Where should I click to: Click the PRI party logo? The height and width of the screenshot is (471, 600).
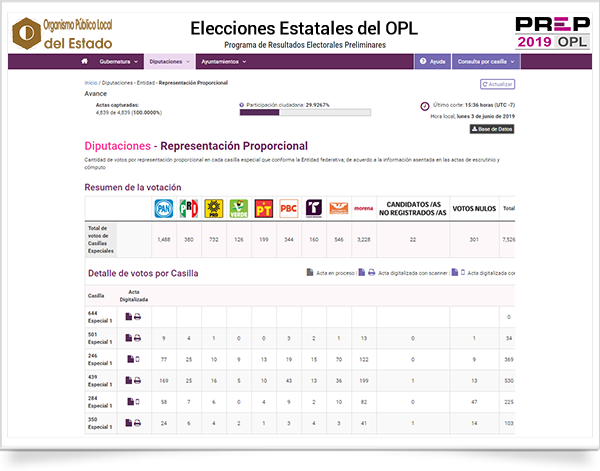[189, 209]
